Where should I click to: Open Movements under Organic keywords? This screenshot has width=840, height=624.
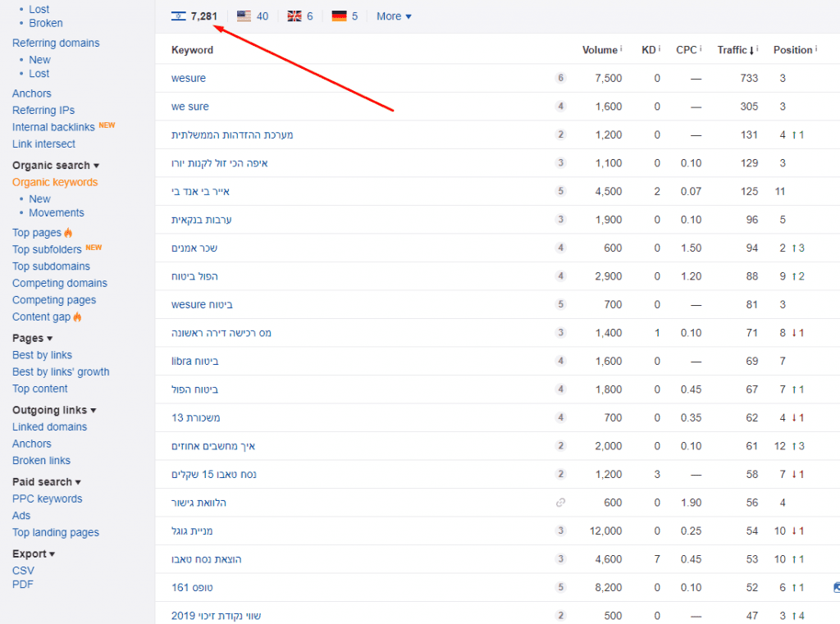(x=57, y=212)
